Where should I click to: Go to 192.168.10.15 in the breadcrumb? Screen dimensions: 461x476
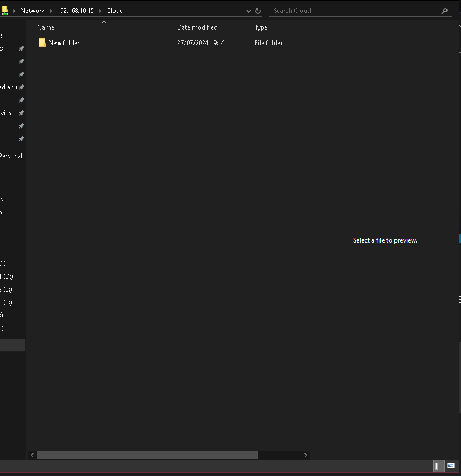click(x=75, y=11)
